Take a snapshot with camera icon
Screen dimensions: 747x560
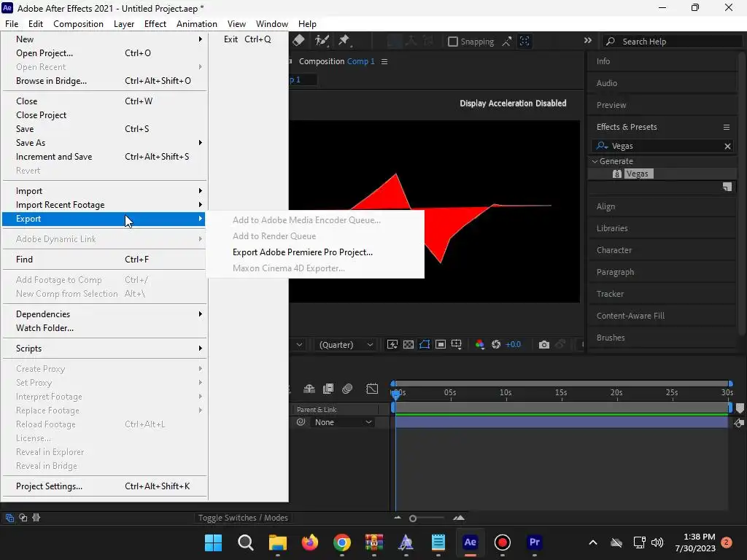pyautogui.click(x=543, y=344)
